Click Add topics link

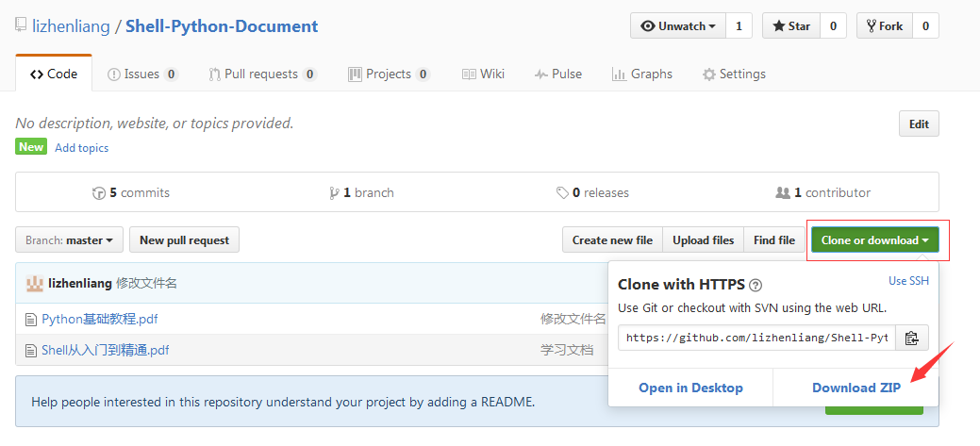81,148
